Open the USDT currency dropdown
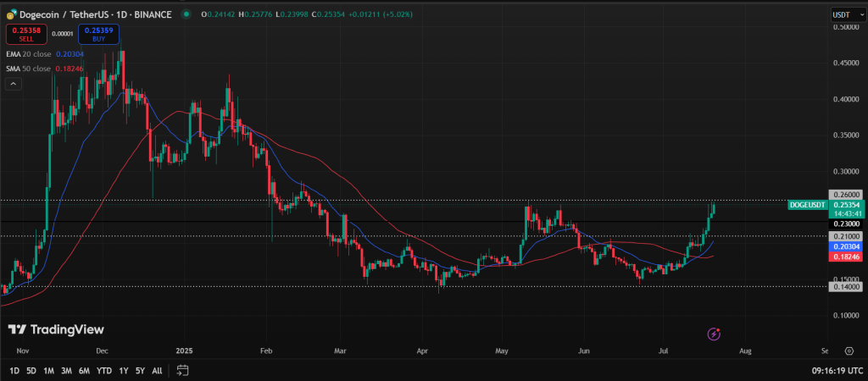The width and height of the screenshot is (868, 381). click(x=848, y=15)
